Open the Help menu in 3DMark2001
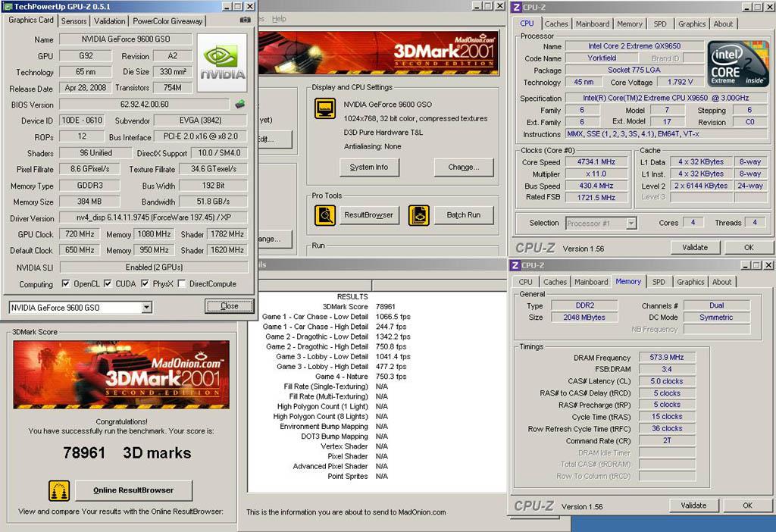 [279, 19]
